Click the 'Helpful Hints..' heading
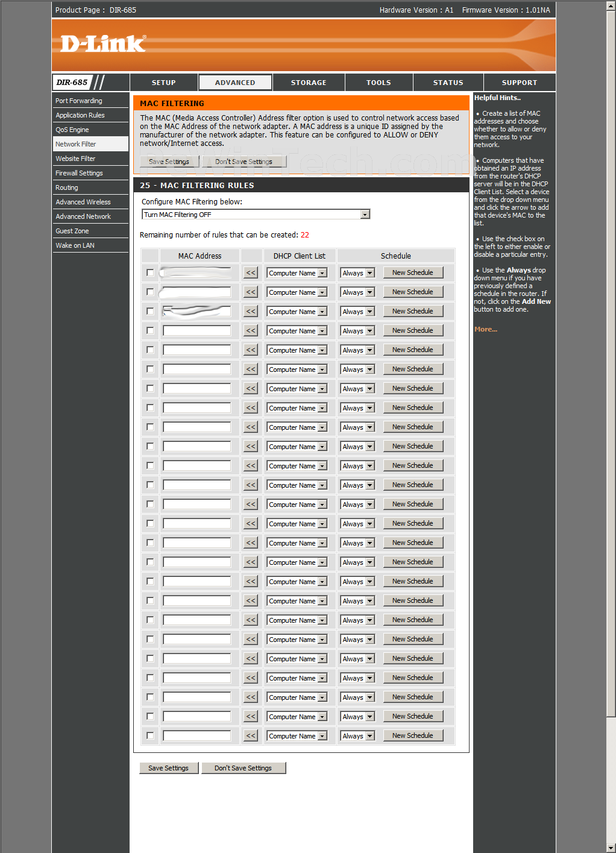 pos(497,98)
